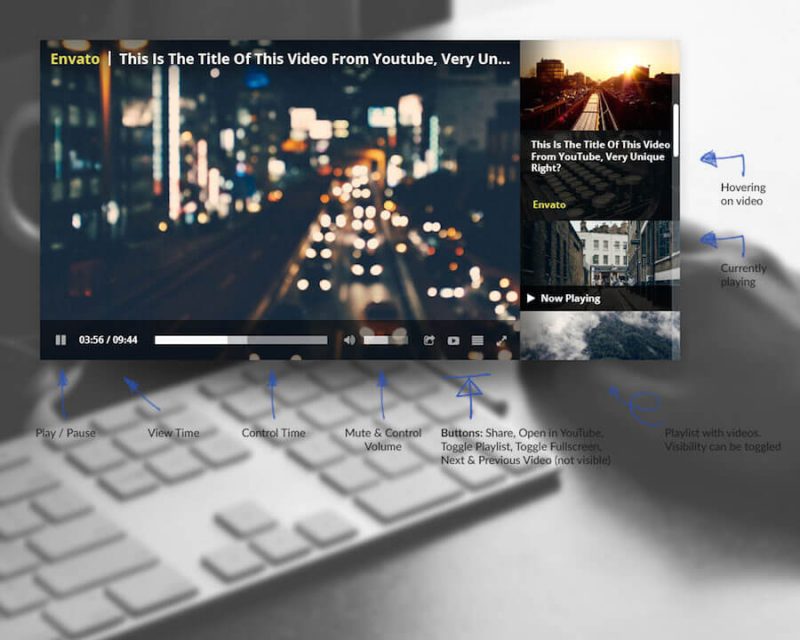Toggle fullscreen with the expand icon
The image size is (800, 640).
point(502,340)
